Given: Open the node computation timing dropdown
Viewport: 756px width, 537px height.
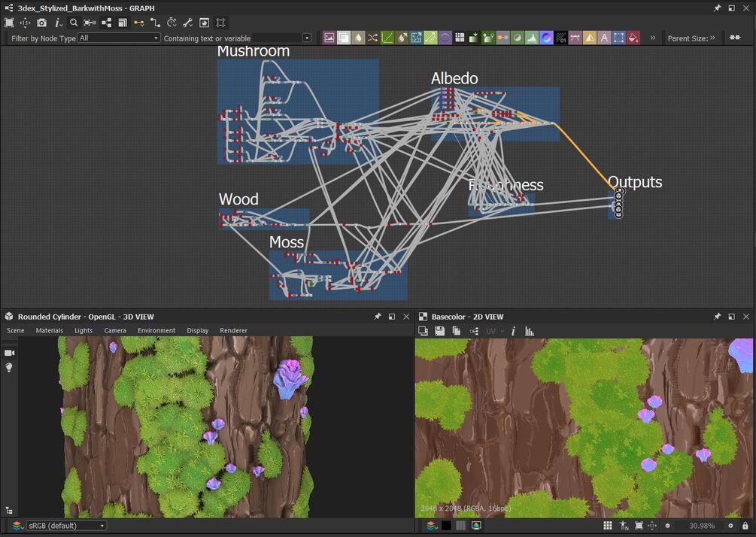Looking at the screenshot, I should point(172,23).
